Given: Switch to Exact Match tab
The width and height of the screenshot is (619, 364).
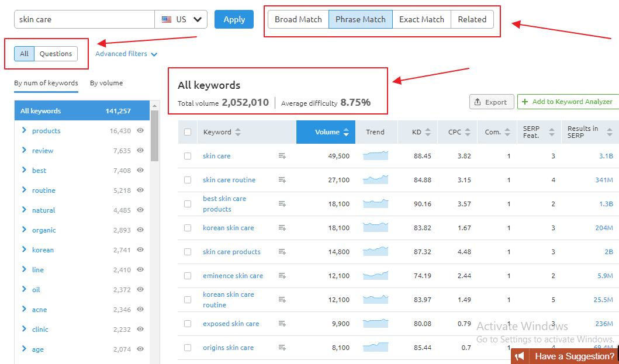Looking at the screenshot, I should click(421, 19).
